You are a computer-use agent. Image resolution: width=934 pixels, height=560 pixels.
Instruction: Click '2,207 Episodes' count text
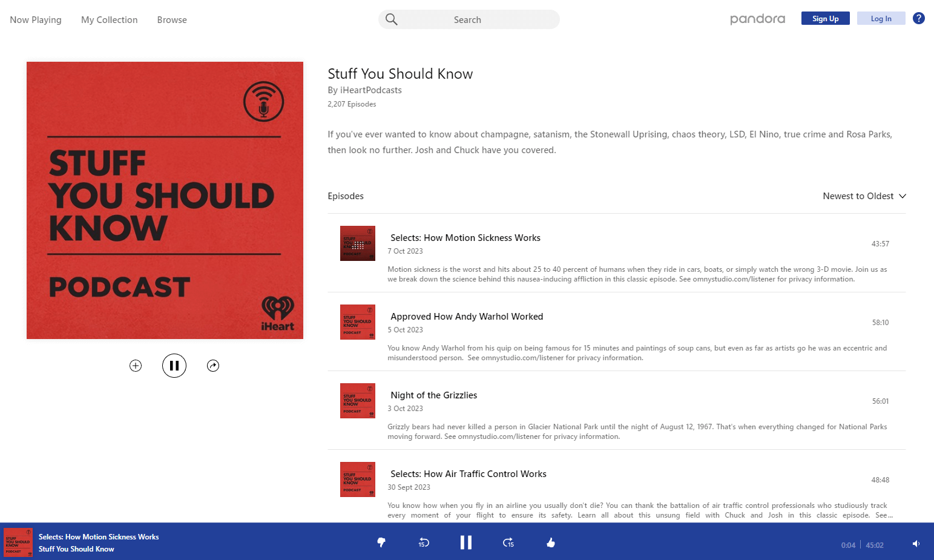(352, 104)
